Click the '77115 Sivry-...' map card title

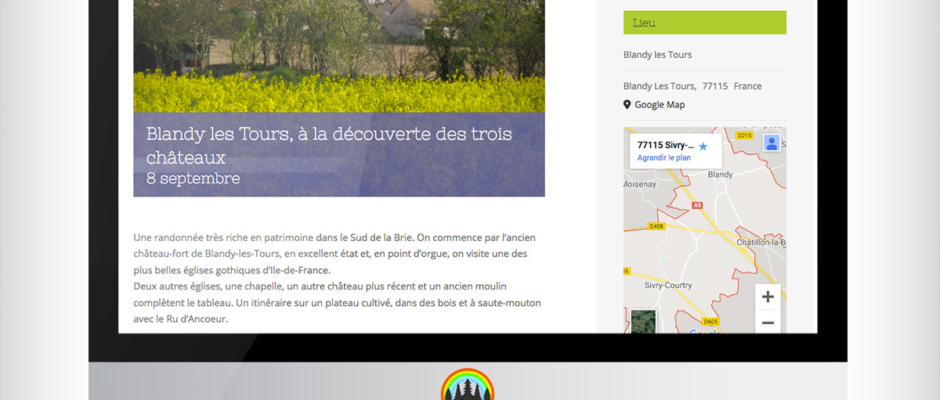coord(666,145)
